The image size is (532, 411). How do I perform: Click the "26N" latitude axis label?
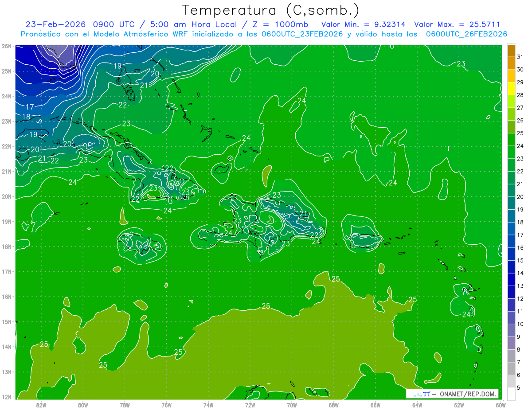pyautogui.click(x=6, y=46)
